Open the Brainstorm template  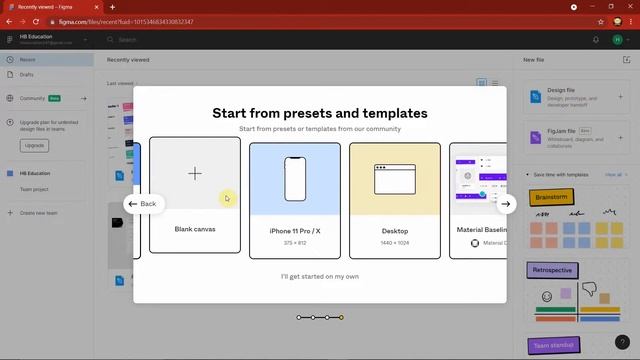coord(576,218)
